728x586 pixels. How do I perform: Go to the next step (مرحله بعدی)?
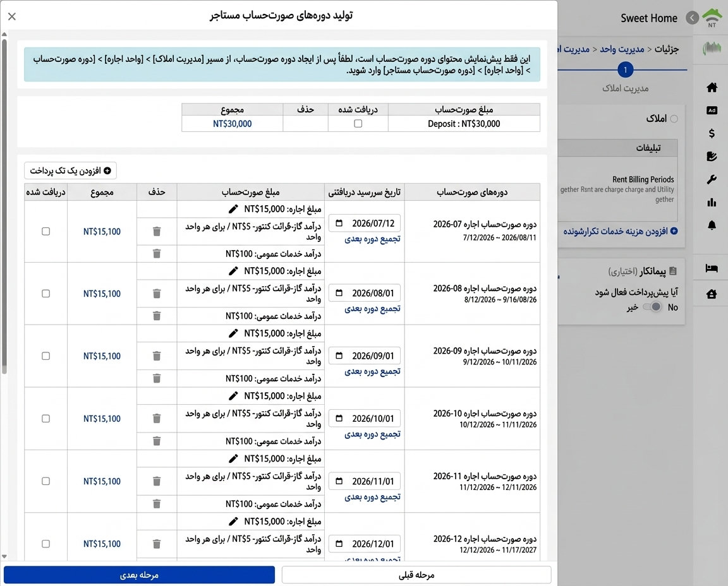click(139, 575)
